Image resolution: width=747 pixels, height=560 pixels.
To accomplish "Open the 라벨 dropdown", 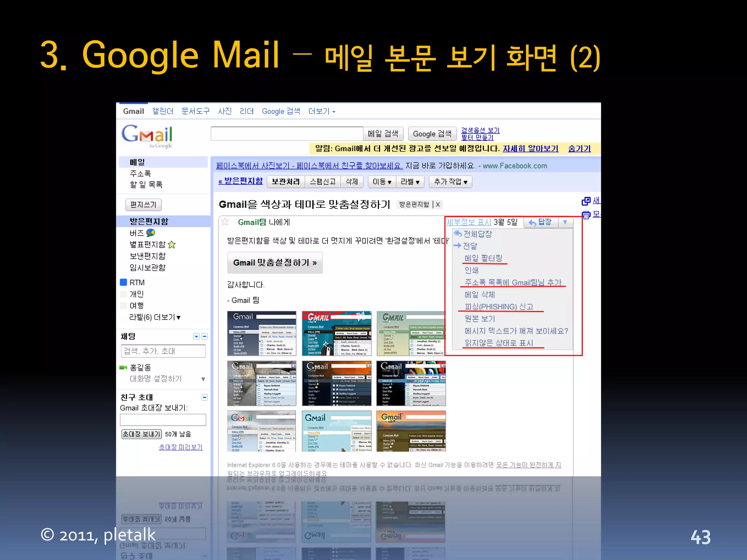I will (x=410, y=182).
